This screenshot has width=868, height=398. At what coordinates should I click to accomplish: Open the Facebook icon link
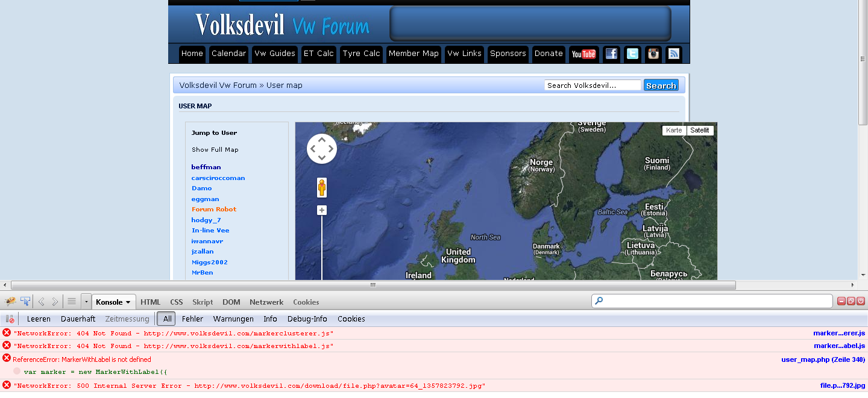click(611, 54)
